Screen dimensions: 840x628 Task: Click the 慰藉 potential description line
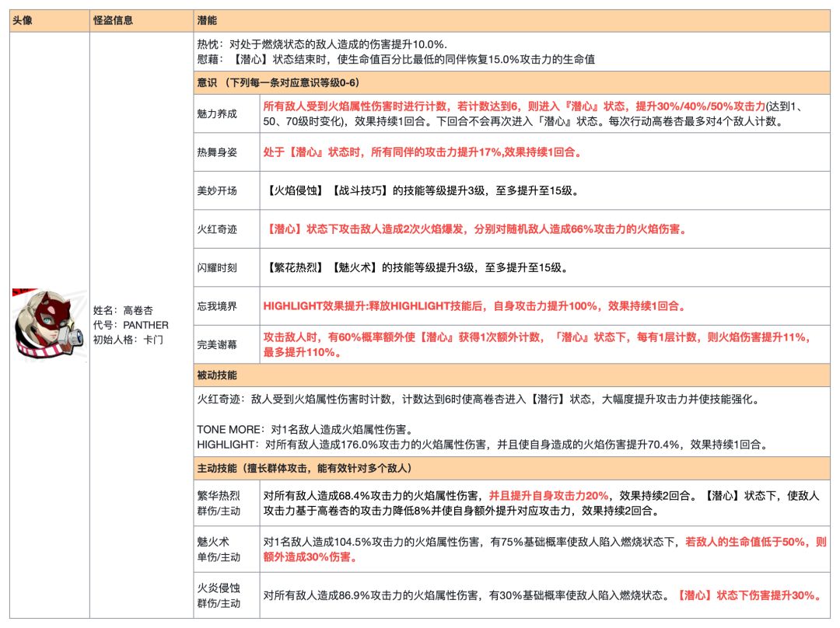point(396,59)
